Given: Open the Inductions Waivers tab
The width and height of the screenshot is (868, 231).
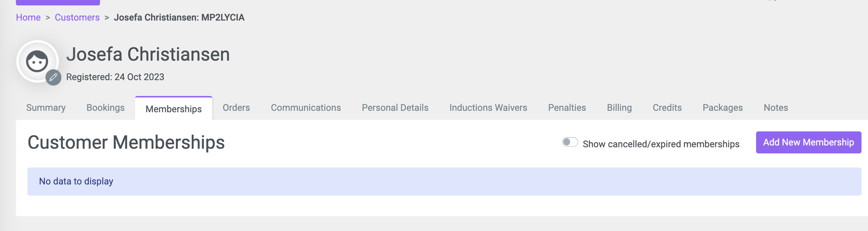Looking at the screenshot, I should pyautogui.click(x=488, y=108).
